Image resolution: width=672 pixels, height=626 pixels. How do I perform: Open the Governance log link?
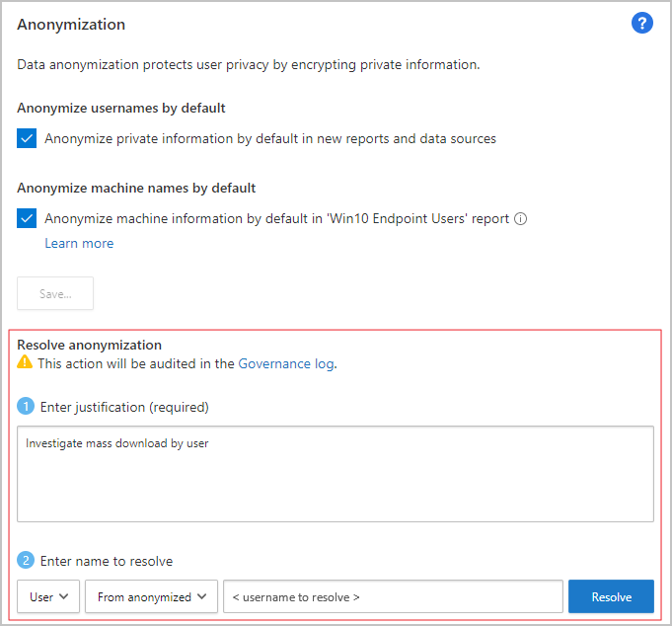285,363
